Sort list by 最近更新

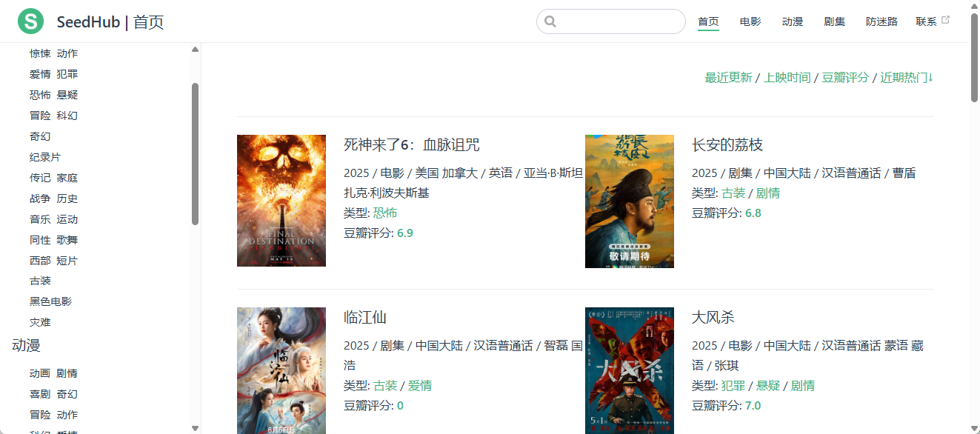[728, 78]
